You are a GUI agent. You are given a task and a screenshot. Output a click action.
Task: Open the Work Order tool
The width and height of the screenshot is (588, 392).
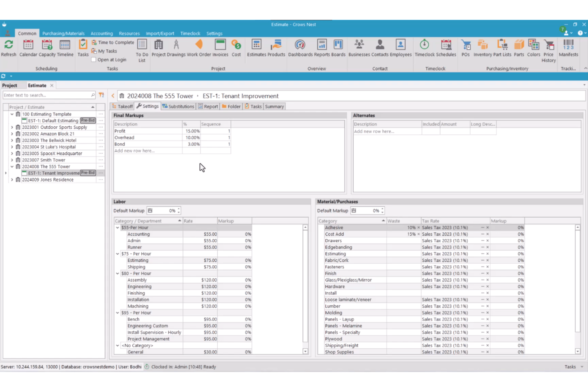tap(199, 48)
